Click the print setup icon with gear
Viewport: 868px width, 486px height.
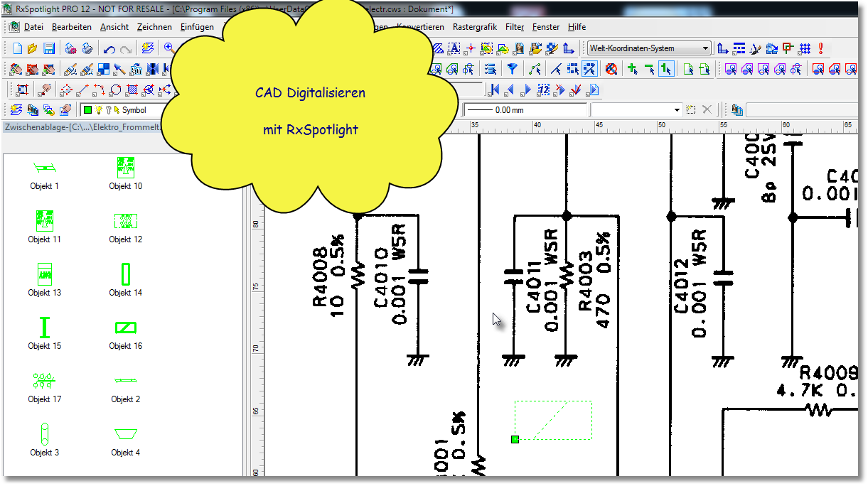click(x=71, y=48)
